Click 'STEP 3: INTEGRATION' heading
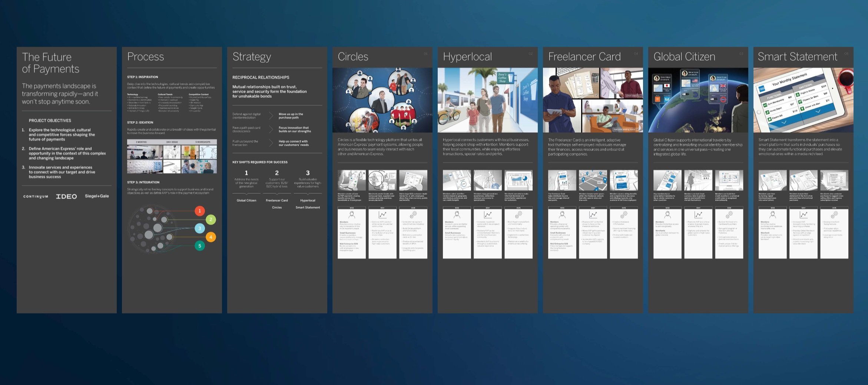 pos(143,182)
